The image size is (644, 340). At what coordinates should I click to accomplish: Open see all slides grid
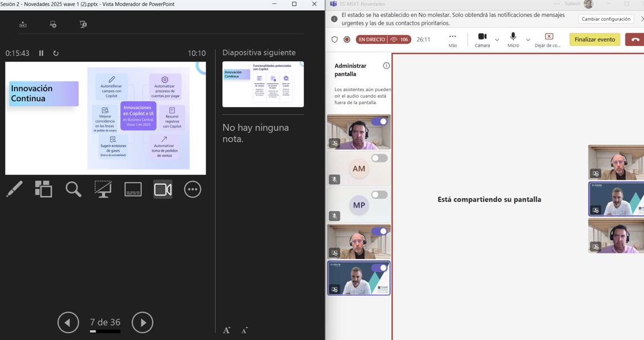pyautogui.click(x=43, y=189)
